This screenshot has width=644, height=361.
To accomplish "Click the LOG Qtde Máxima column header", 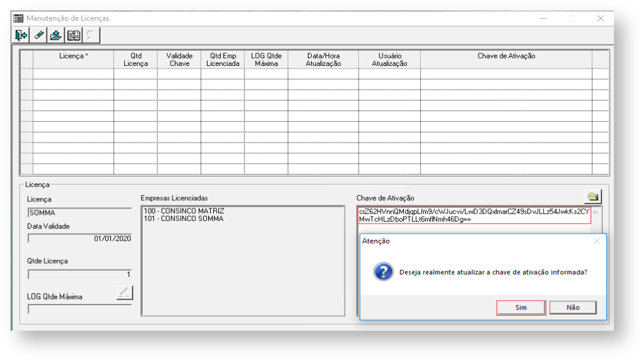I will (x=266, y=60).
